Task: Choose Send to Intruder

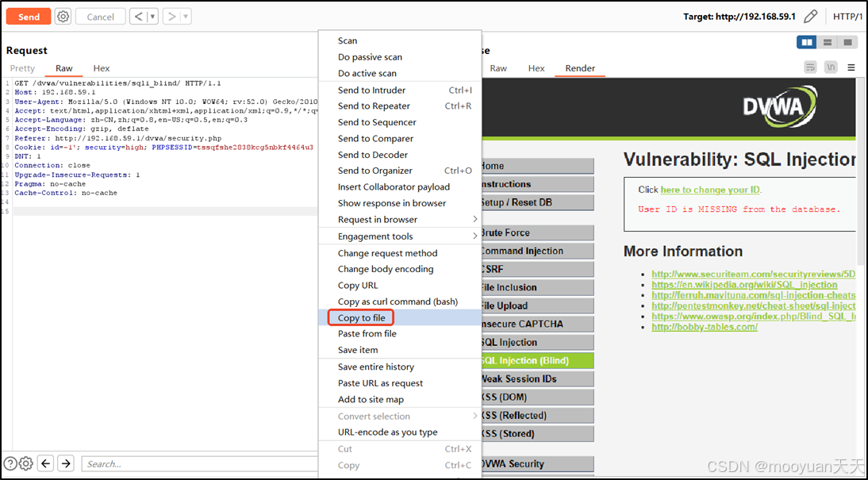Action: point(400,90)
